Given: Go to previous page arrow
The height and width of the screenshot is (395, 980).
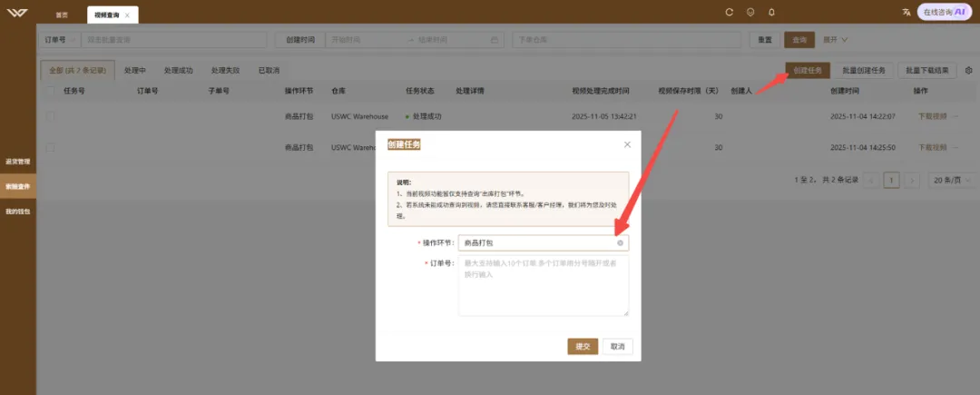Looking at the screenshot, I should [871, 180].
